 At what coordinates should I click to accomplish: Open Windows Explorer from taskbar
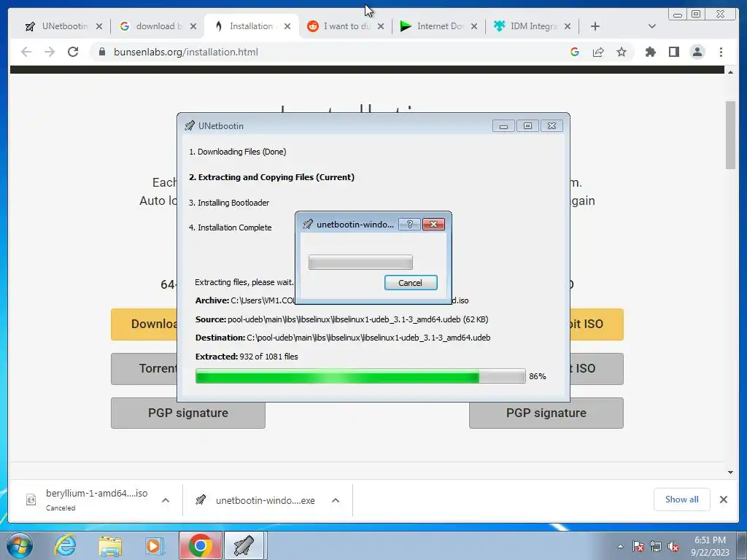[110, 545]
